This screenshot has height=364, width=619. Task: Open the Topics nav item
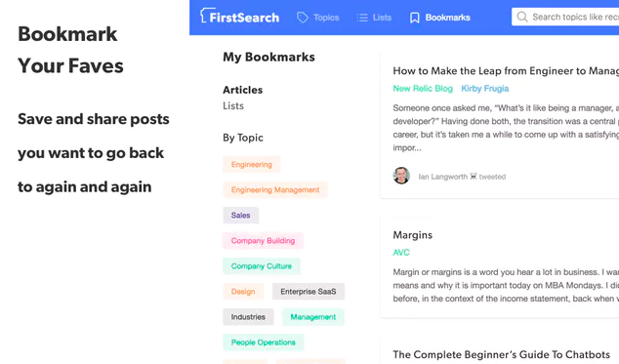[x=317, y=18]
